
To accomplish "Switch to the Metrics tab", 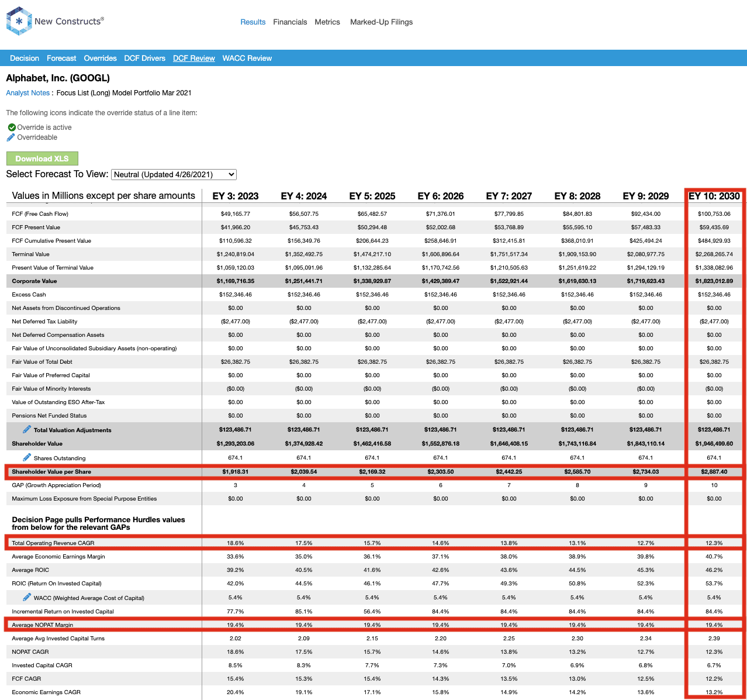I will pos(327,22).
